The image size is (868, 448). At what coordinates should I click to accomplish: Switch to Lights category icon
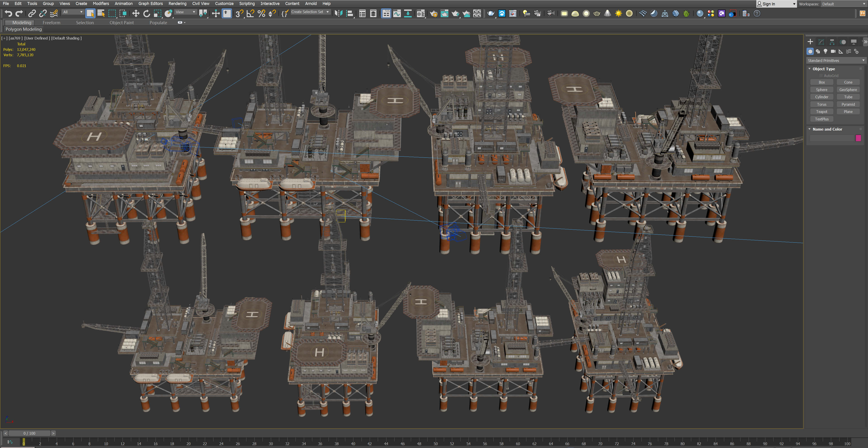coord(825,51)
